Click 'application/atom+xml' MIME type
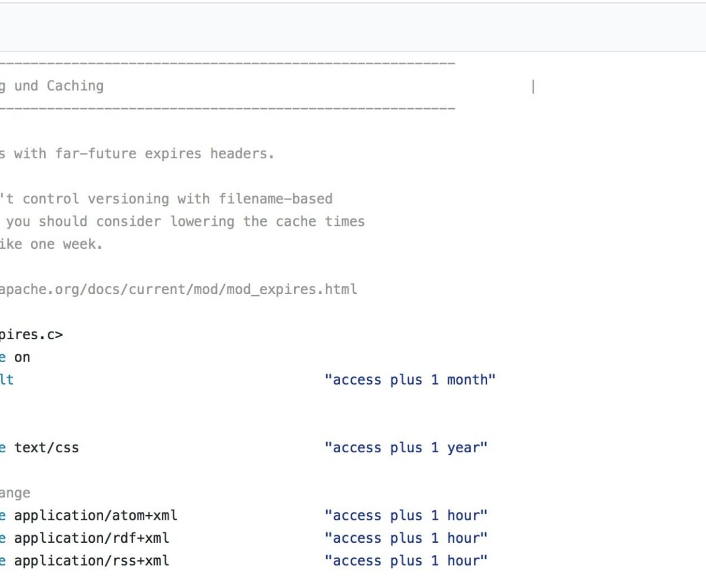Image resolution: width=706 pixels, height=588 pixels. 96,516
